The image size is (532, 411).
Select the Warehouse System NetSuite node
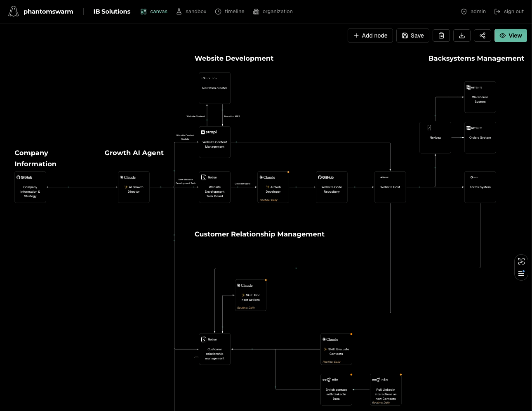(x=480, y=97)
